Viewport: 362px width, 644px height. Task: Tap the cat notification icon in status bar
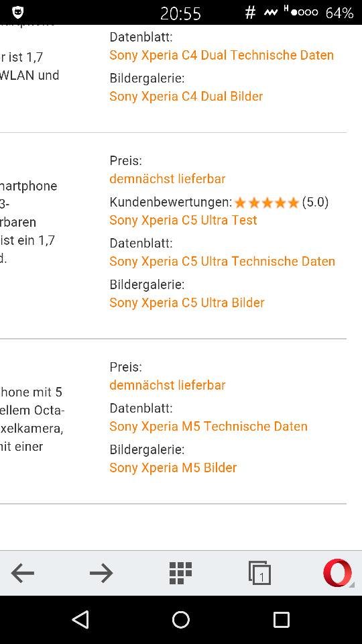click(x=17, y=13)
